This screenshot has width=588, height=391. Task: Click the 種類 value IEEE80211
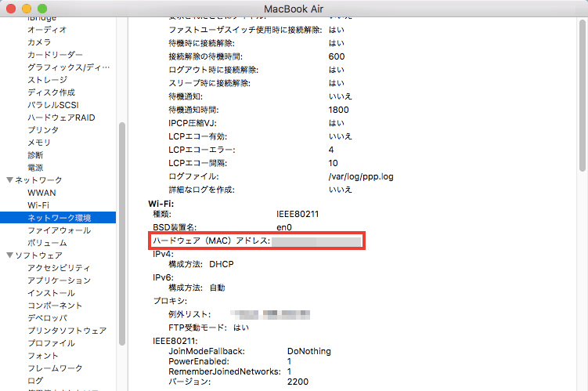coord(298,214)
